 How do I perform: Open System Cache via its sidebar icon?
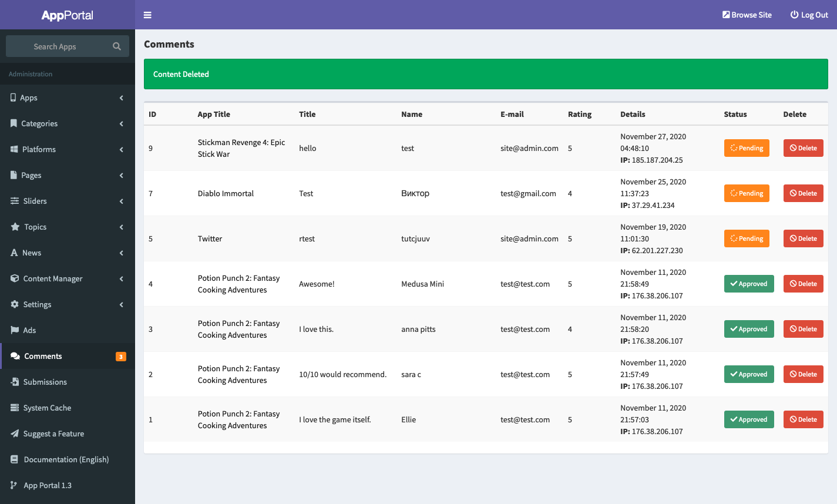click(15, 408)
